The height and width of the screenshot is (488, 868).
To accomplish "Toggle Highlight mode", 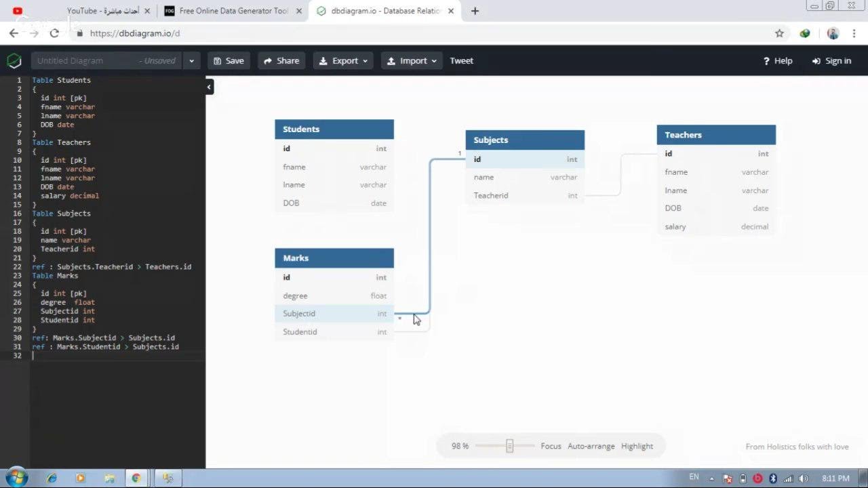I will (x=637, y=446).
